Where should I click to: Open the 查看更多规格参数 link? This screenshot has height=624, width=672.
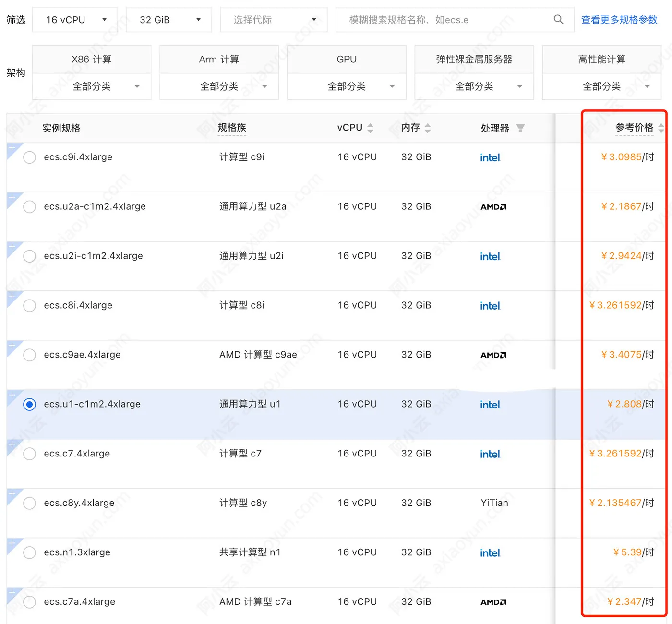619,20
